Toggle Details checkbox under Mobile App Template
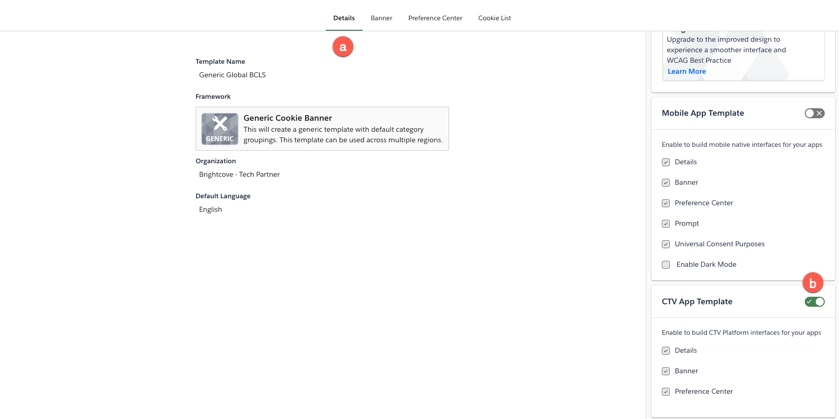 [x=666, y=162]
